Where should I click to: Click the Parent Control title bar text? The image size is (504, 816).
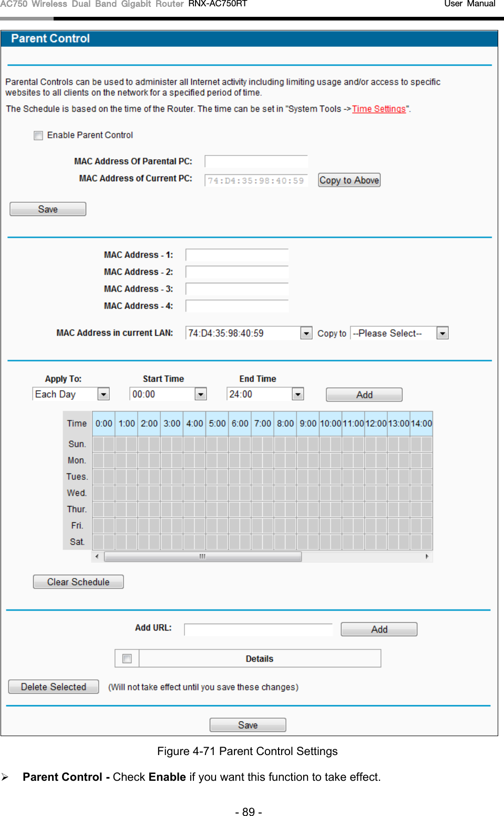click(x=50, y=38)
